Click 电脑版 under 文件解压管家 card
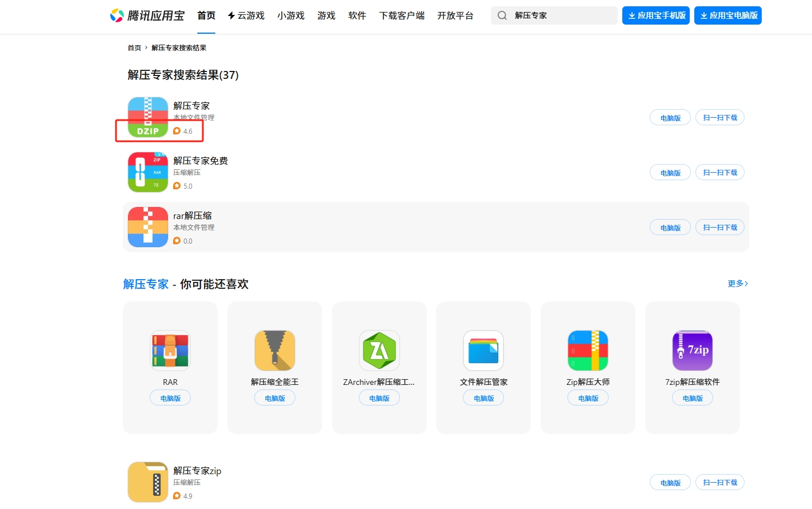 coord(483,398)
